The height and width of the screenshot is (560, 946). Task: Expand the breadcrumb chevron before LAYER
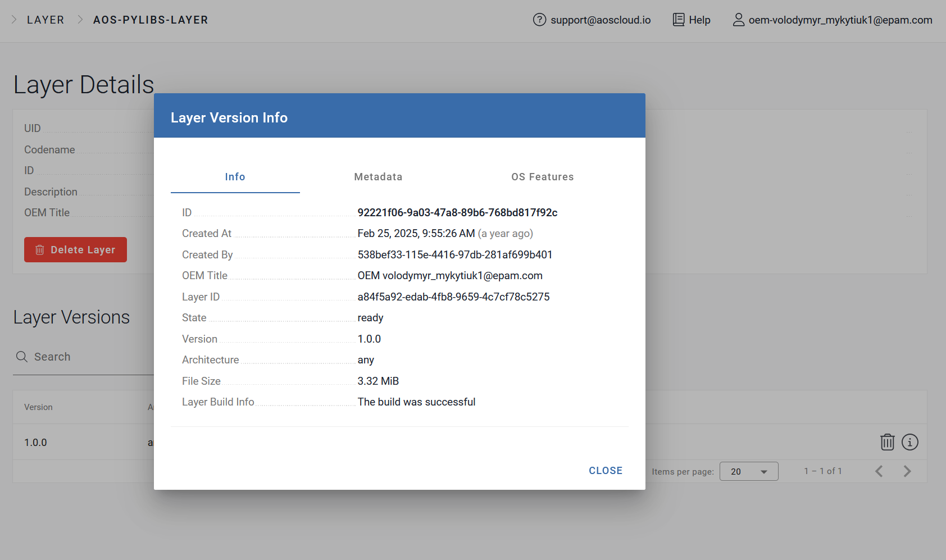tap(14, 20)
